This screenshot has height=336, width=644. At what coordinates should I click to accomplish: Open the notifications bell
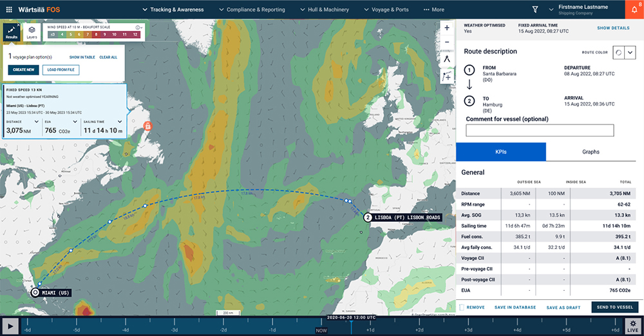634,10
